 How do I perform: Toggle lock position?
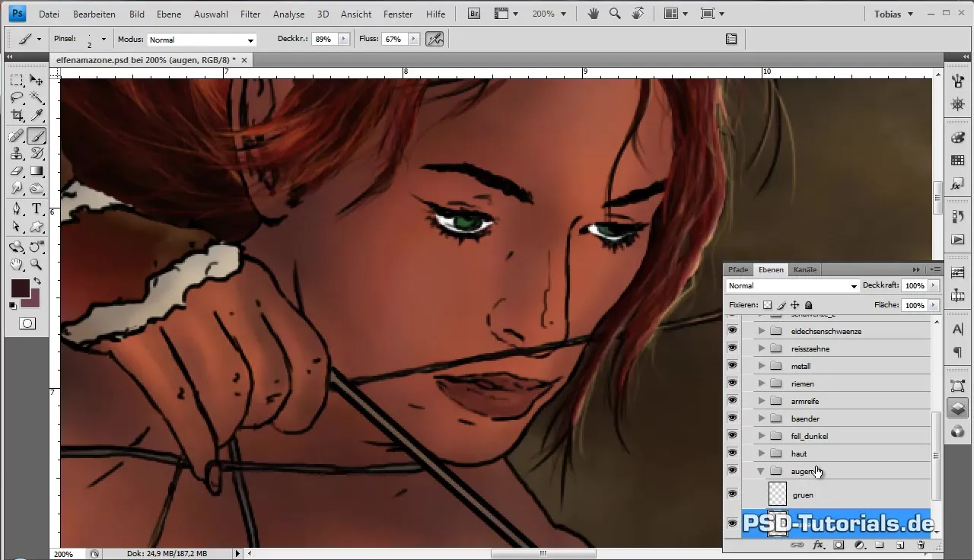(x=794, y=305)
